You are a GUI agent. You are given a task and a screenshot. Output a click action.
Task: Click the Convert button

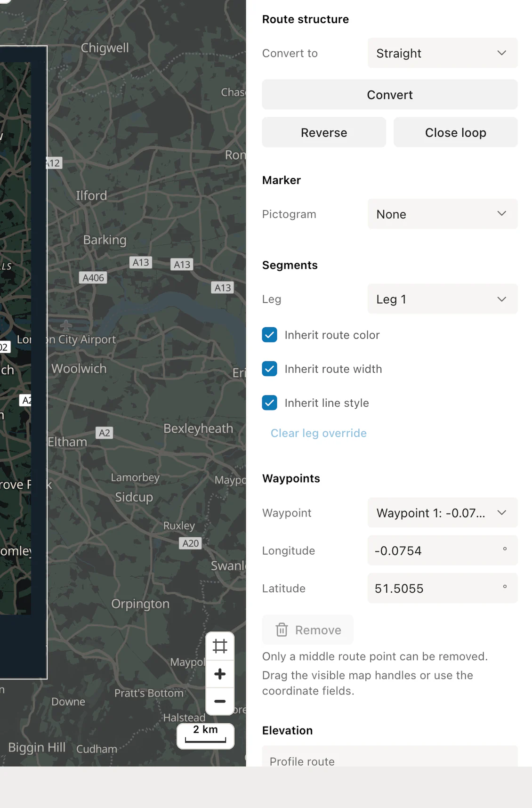390,95
